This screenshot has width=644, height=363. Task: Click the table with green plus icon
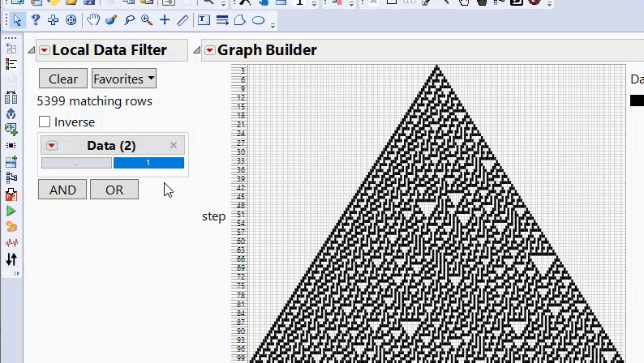click(11, 161)
